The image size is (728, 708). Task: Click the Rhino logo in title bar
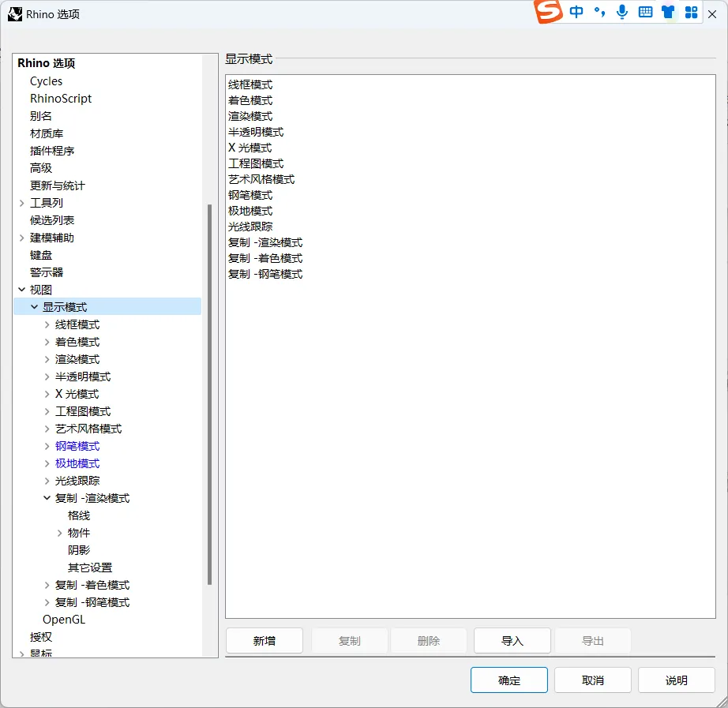pyautogui.click(x=15, y=14)
